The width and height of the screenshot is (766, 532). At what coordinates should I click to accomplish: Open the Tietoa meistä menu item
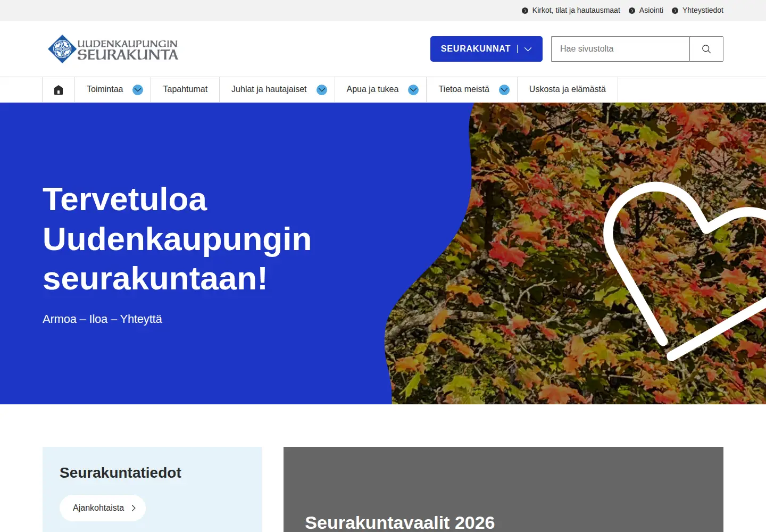coord(464,89)
